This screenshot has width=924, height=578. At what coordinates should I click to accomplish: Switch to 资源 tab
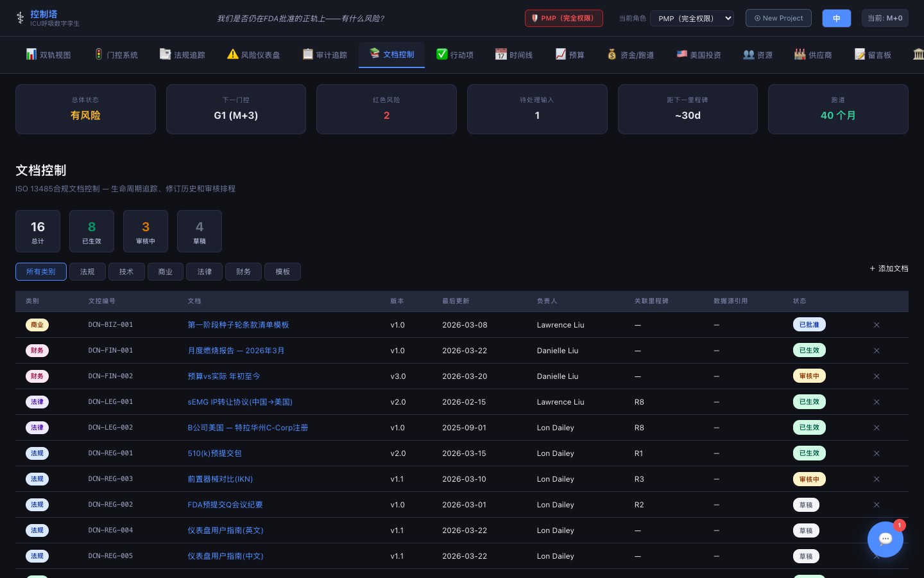[x=758, y=55]
